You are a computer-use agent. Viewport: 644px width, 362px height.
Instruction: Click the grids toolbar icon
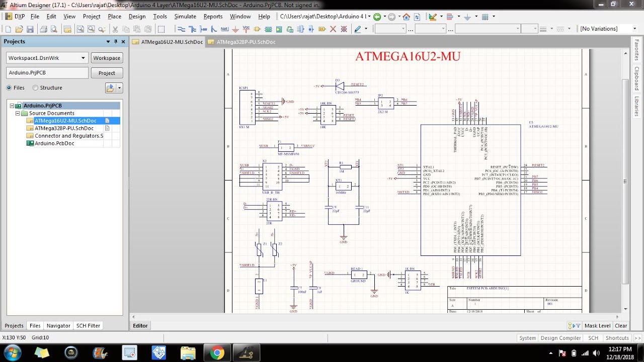point(485,17)
